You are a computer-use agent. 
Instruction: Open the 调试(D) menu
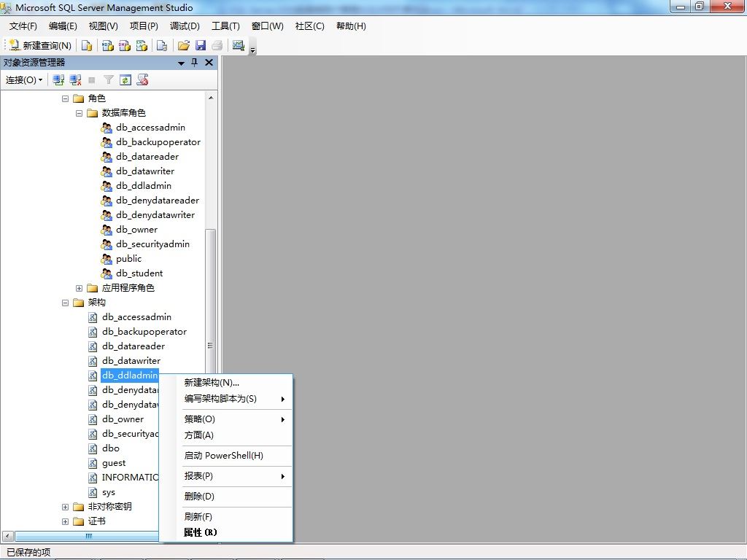[x=185, y=26]
